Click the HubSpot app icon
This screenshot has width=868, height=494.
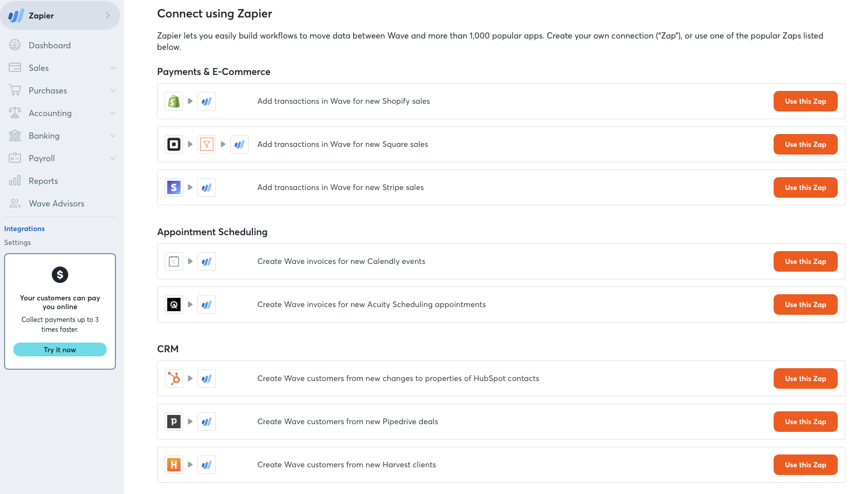click(x=174, y=378)
